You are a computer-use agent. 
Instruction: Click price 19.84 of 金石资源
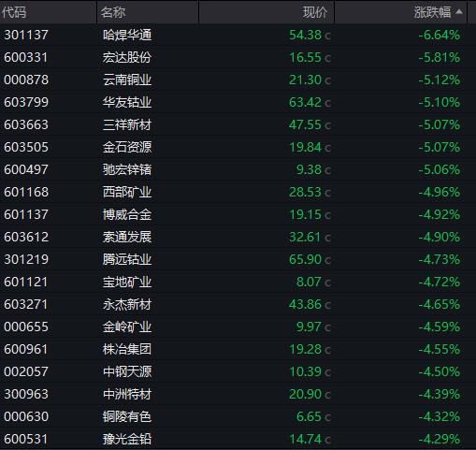click(305, 147)
